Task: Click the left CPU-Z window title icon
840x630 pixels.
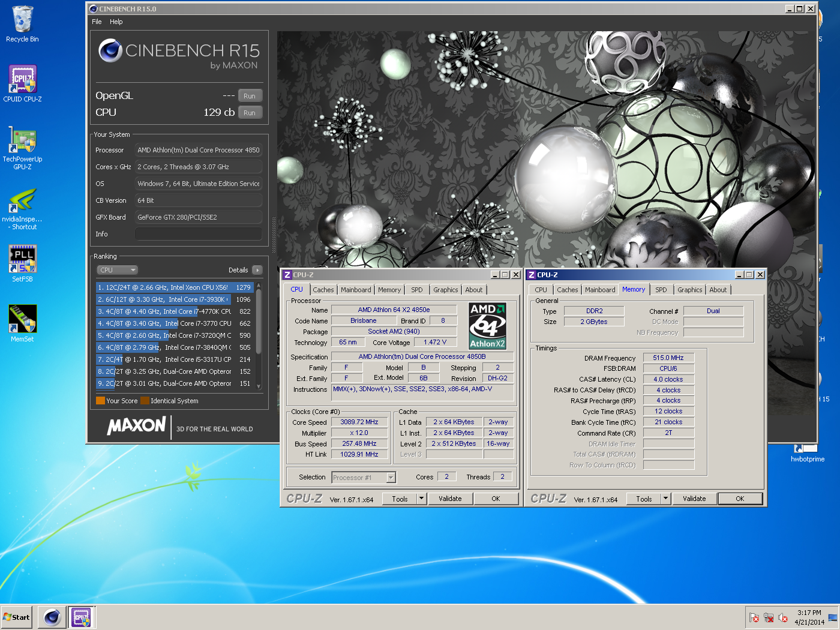Action: (287, 275)
